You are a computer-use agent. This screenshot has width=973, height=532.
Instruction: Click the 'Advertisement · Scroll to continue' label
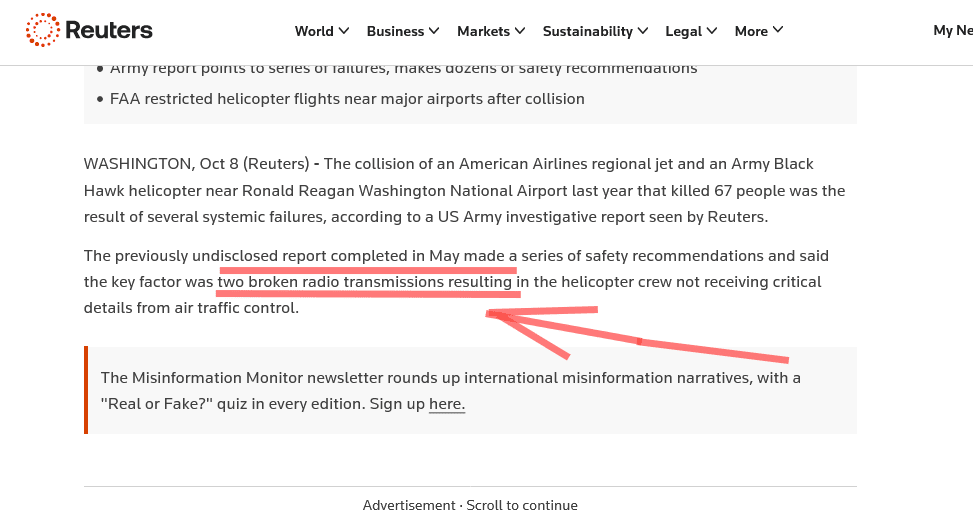(x=470, y=505)
